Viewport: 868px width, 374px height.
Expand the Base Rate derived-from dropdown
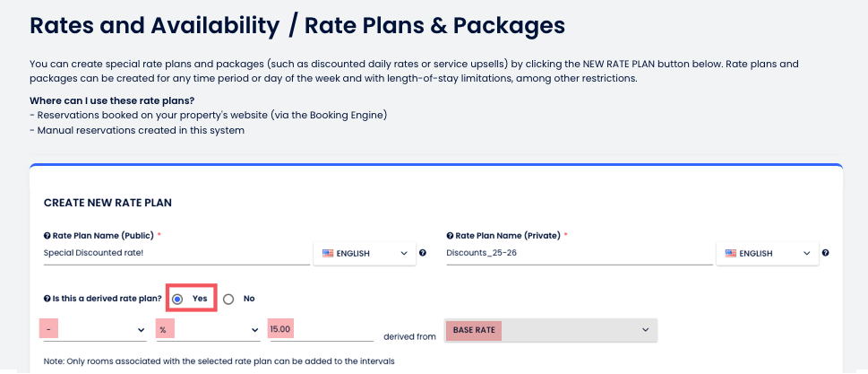(550, 330)
